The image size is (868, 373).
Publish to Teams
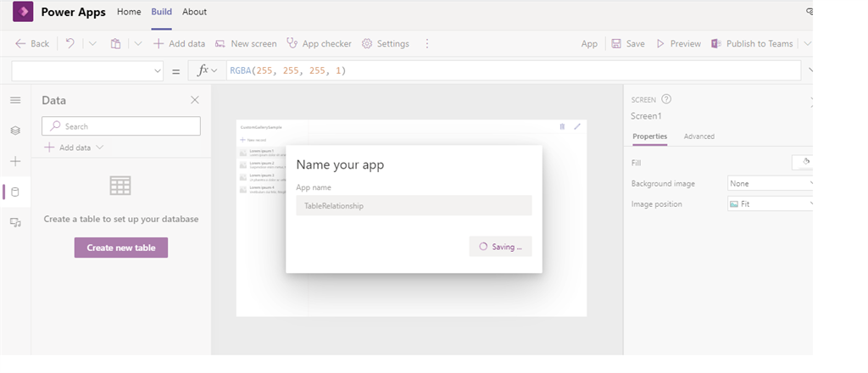tap(752, 44)
